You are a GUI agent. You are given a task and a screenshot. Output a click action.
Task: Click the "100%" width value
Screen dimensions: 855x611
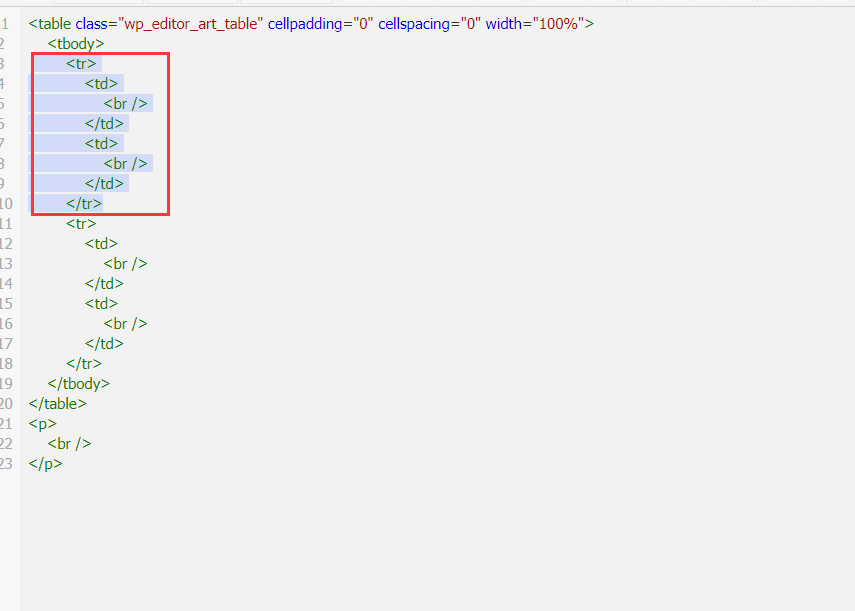tap(558, 24)
